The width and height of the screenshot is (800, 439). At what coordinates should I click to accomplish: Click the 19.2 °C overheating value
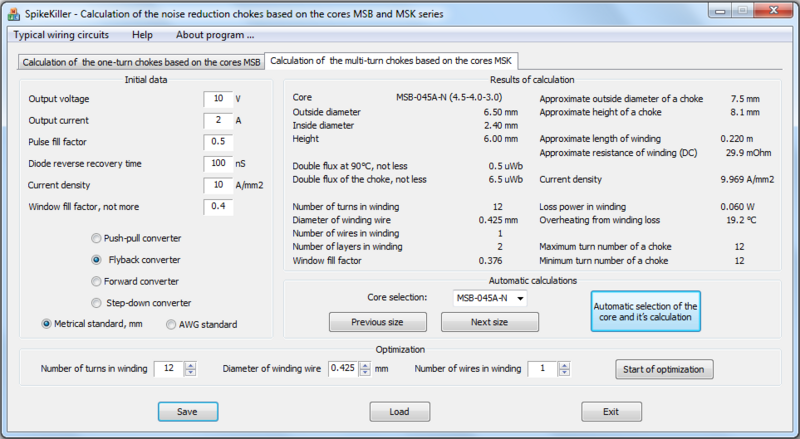click(741, 220)
